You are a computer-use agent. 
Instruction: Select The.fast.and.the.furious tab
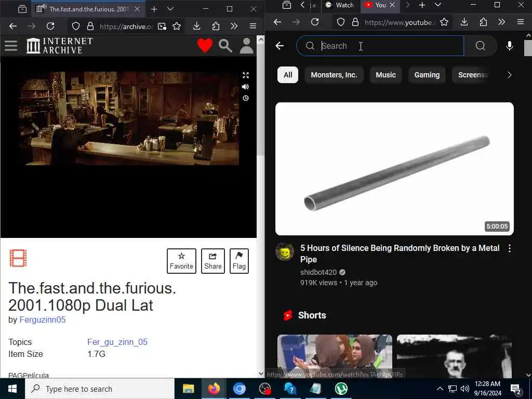[x=88, y=9]
